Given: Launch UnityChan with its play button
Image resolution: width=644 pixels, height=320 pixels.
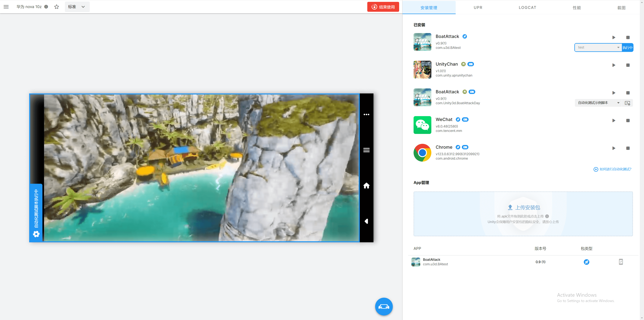Looking at the screenshot, I should [x=613, y=65].
